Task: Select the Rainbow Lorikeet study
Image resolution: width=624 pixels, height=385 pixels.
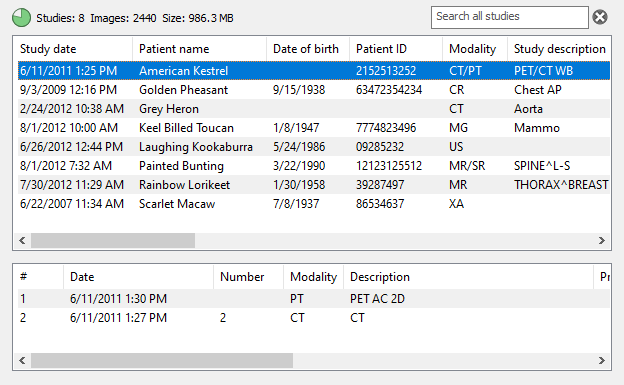Action: tap(314, 185)
